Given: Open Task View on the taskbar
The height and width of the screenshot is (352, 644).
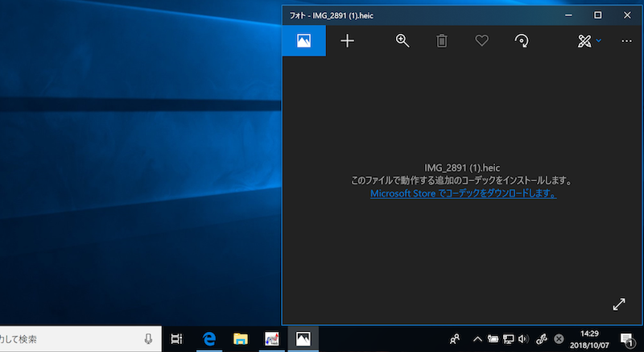Looking at the screenshot, I should click(x=177, y=339).
